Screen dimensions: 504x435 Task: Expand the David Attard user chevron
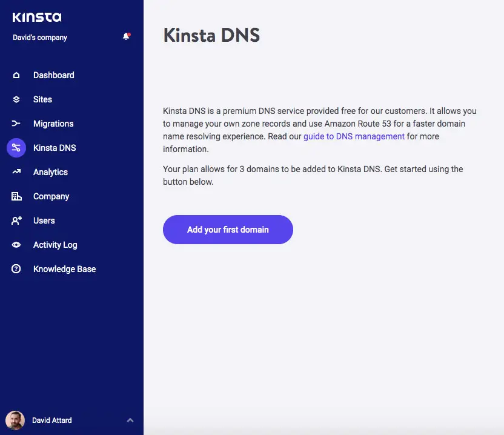[130, 420]
